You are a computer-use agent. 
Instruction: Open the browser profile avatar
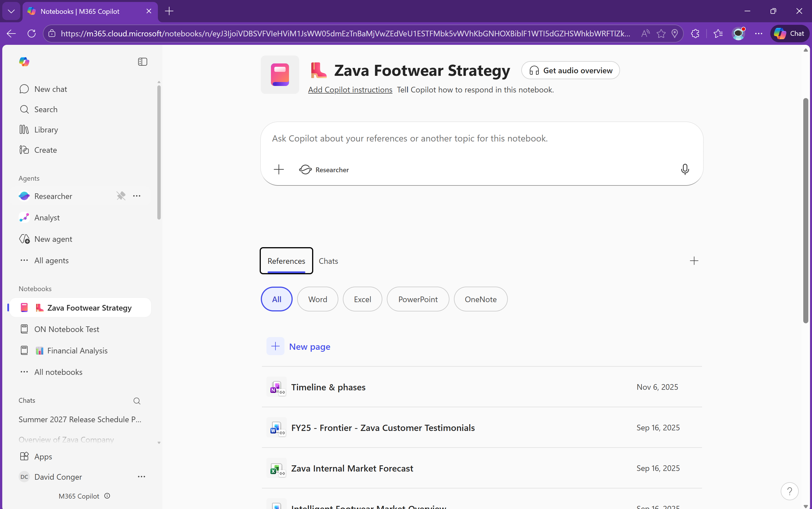tap(738, 33)
